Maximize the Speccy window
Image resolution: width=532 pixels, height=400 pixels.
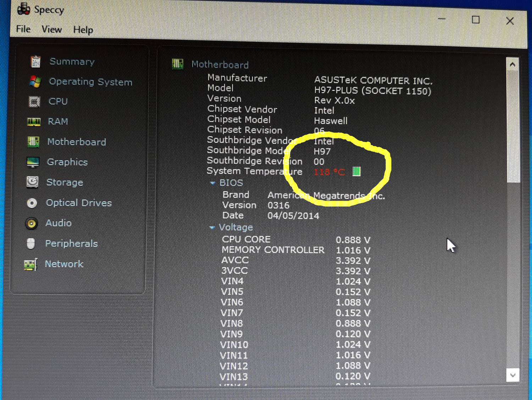point(476,20)
